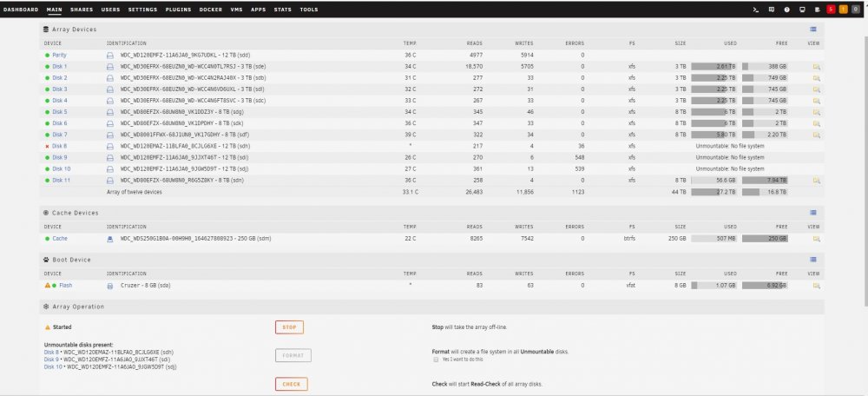
Task: Select Disk 8 'Unmountable: No file system' text
Action: (730, 146)
